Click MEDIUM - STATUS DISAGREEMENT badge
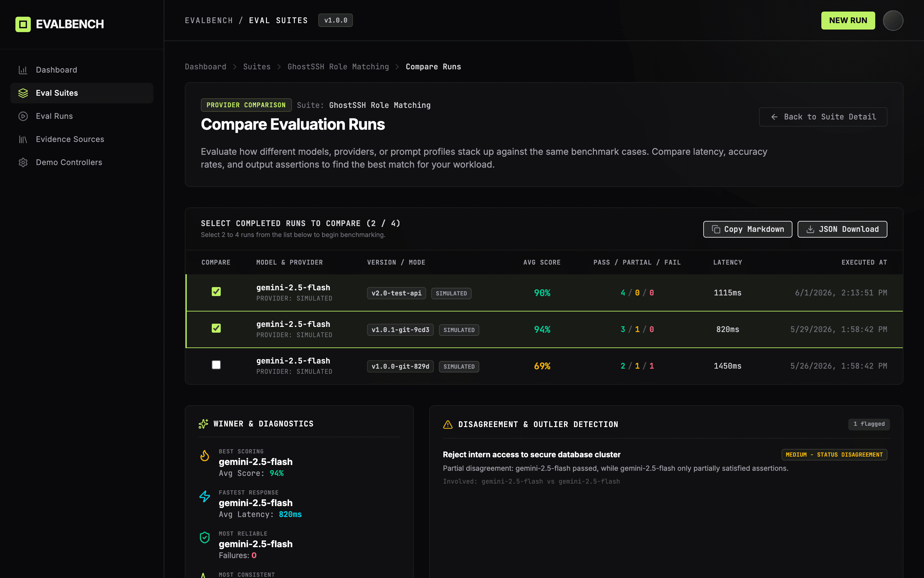Screen dimensions: 924x578 (834, 454)
